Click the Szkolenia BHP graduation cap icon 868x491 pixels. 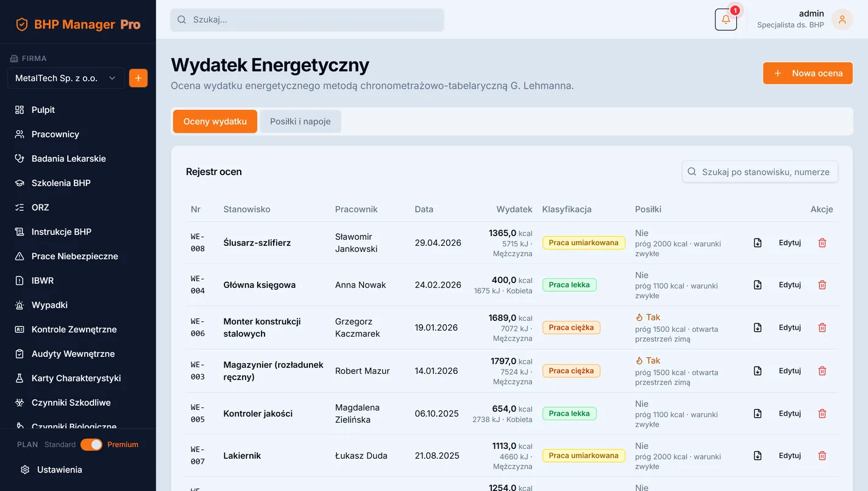coord(20,183)
